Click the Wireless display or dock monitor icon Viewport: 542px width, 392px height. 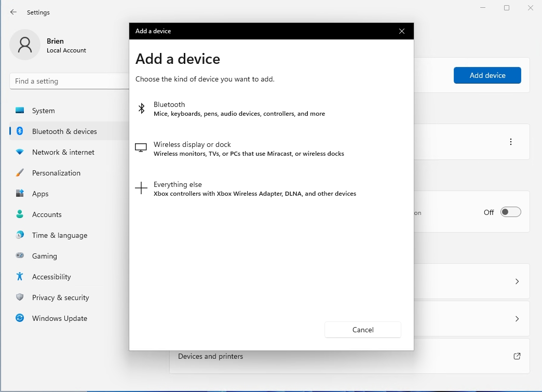pos(141,148)
